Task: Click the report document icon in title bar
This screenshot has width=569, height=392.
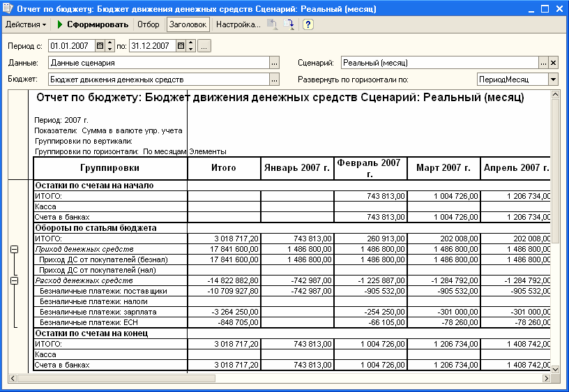Action: (8, 8)
